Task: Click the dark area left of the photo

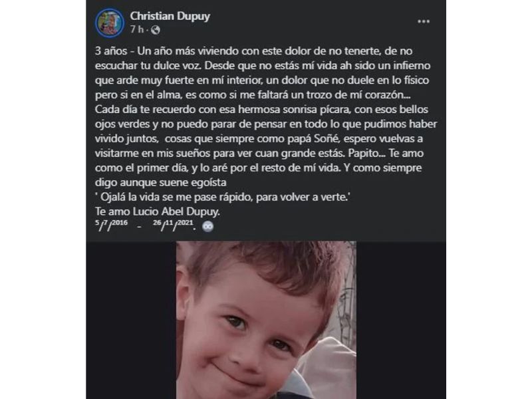Action: tap(131, 320)
